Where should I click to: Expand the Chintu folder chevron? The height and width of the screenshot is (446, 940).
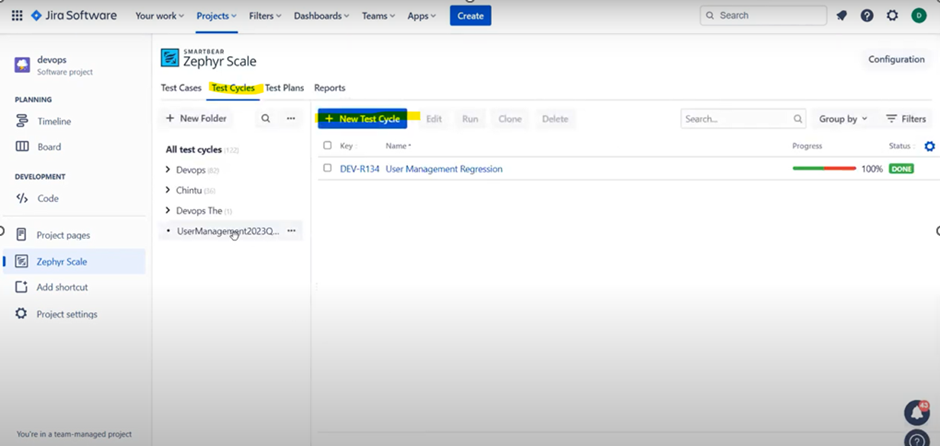point(168,190)
